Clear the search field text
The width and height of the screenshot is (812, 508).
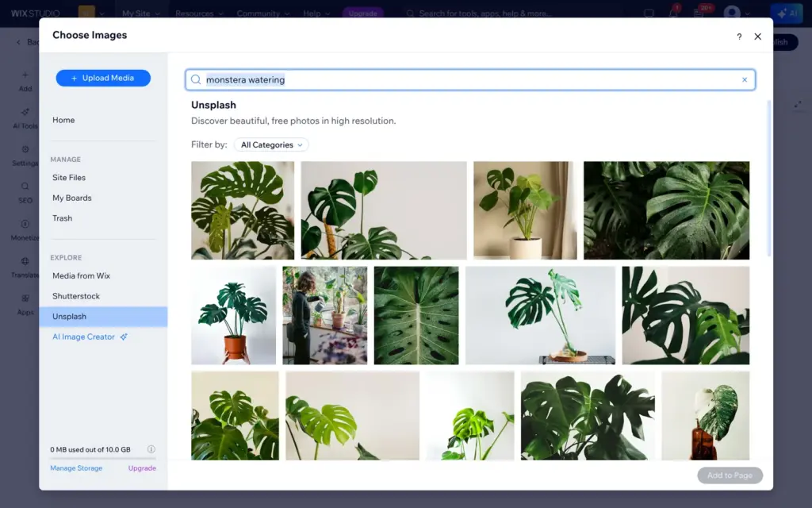point(744,80)
